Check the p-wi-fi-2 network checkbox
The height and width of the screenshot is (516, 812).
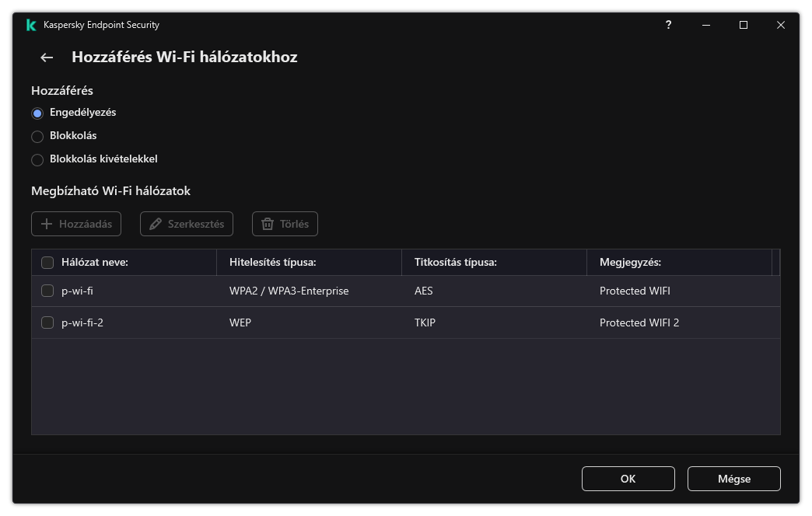[47, 322]
